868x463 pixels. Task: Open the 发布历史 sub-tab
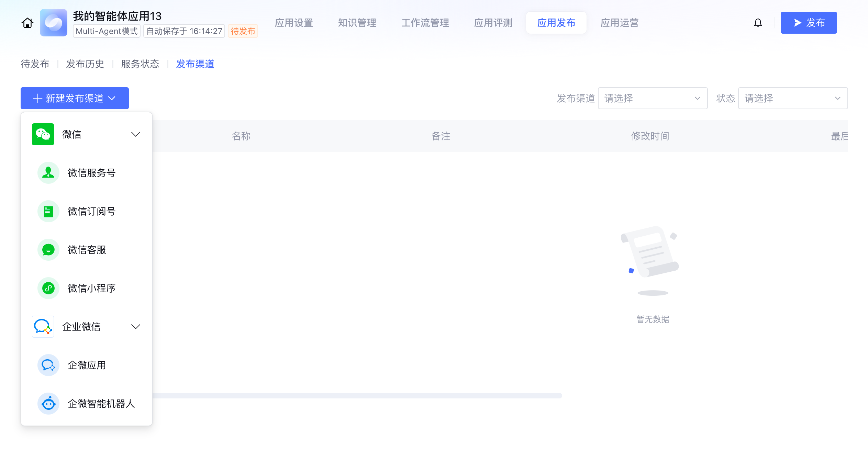click(x=85, y=64)
